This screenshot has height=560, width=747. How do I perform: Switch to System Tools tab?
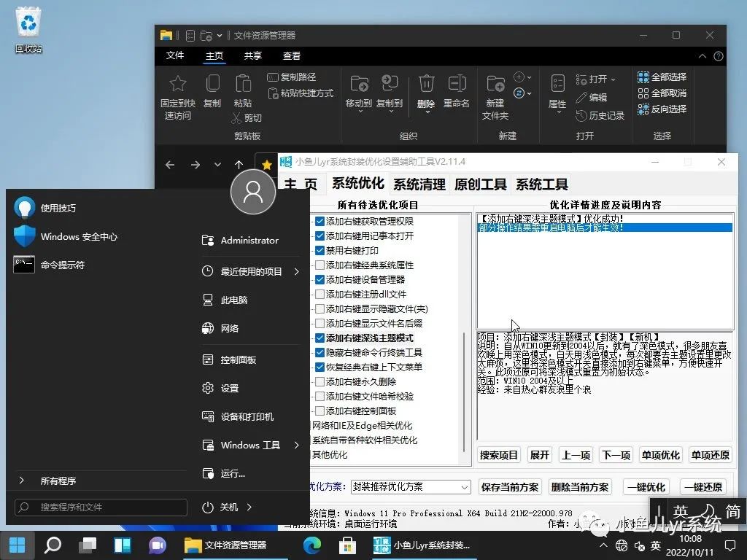click(542, 184)
